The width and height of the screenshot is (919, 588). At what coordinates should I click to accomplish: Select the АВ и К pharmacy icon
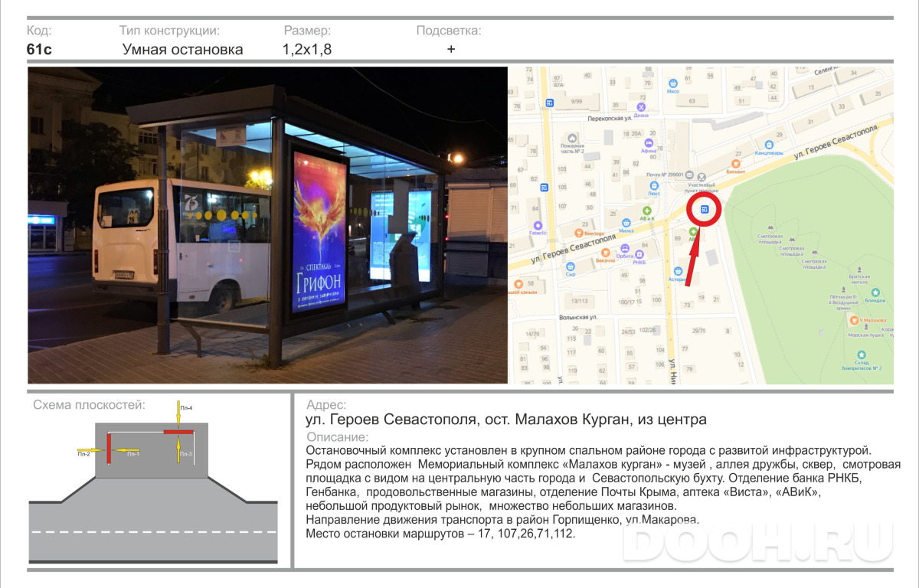pos(647,210)
